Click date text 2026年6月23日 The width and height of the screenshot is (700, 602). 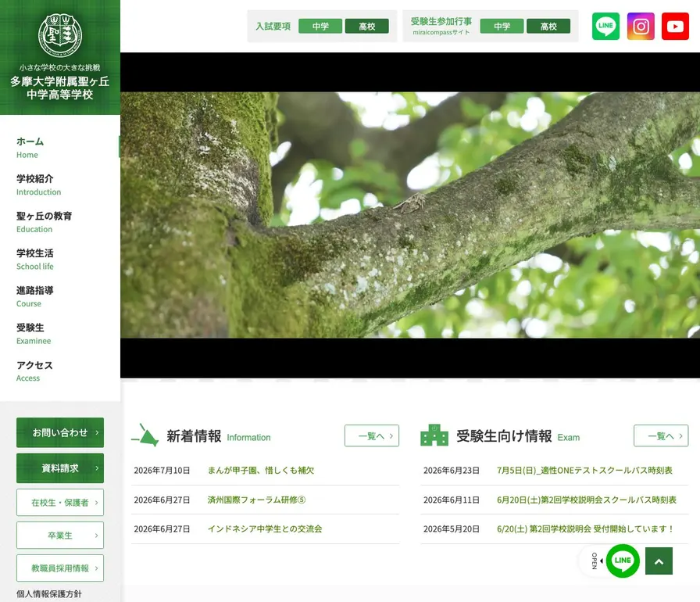452,470
